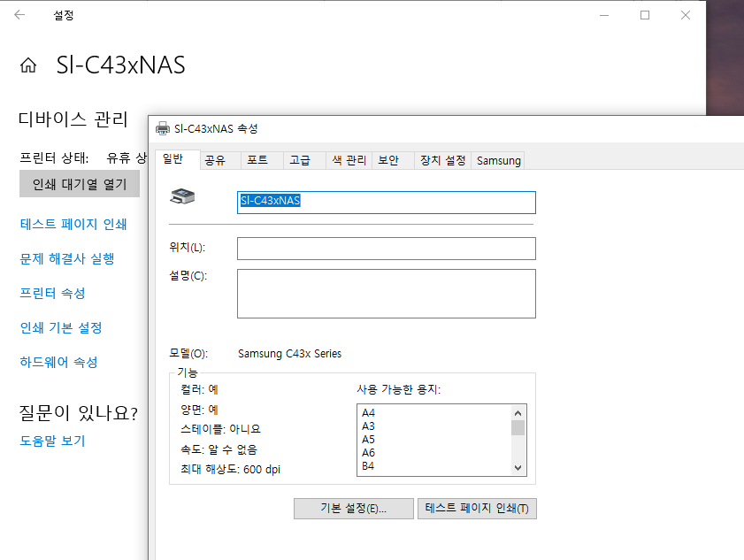This screenshot has width=744, height=560.
Task: Minimize the Settings window
Action: (x=604, y=15)
